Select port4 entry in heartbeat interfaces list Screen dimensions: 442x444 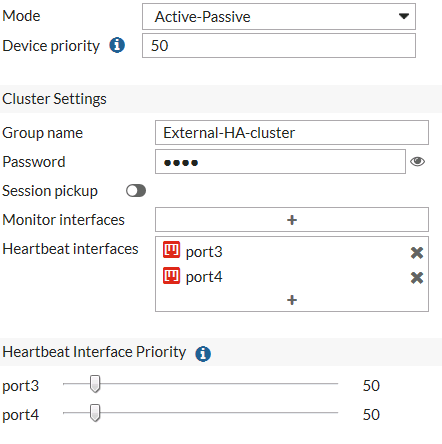pos(204,277)
